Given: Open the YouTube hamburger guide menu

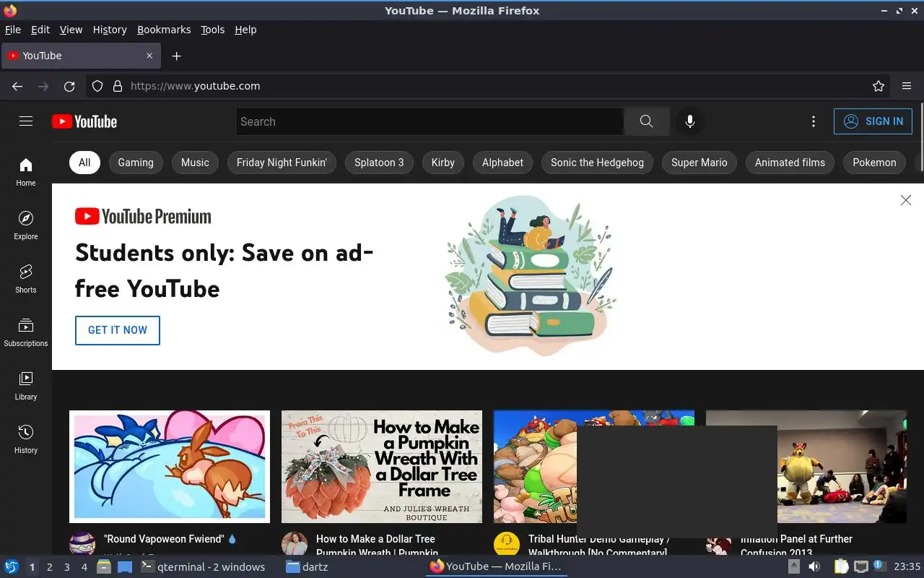Looking at the screenshot, I should tap(26, 121).
